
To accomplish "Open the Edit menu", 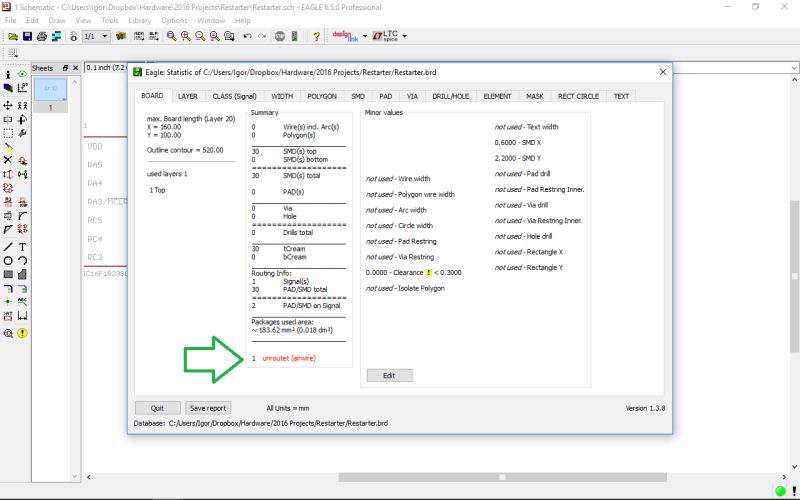I will 32,20.
